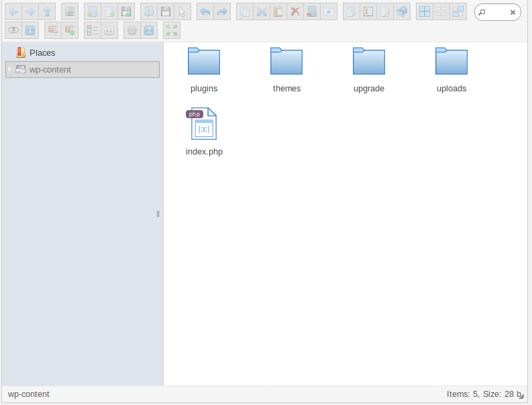
Task: Go up to parent directory
Action: 47,11
